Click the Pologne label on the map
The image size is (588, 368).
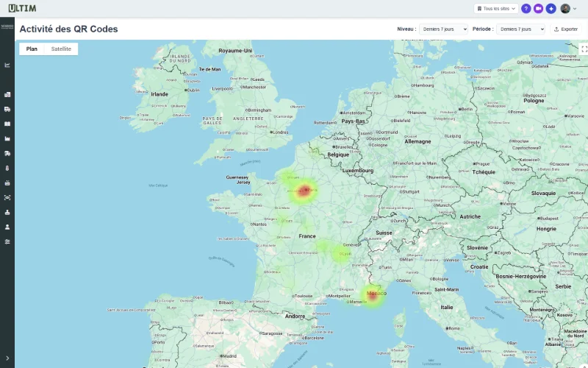point(534,101)
